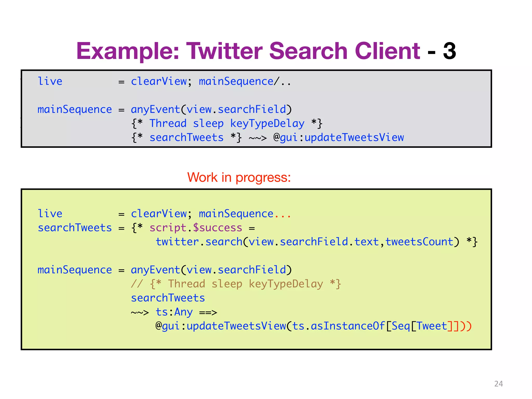The image size is (532, 399).
Task: Click the 'live' keyword in green box
Action: point(50,214)
